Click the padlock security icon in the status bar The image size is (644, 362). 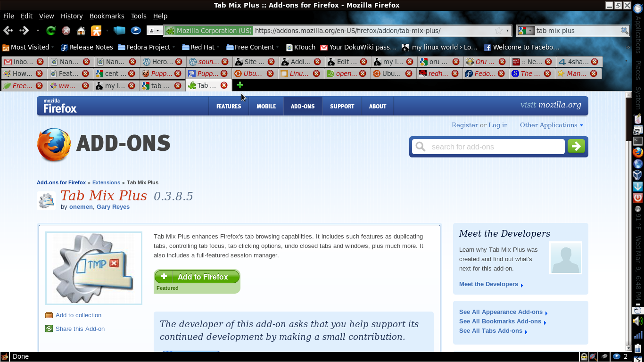pyautogui.click(x=584, y=357)
